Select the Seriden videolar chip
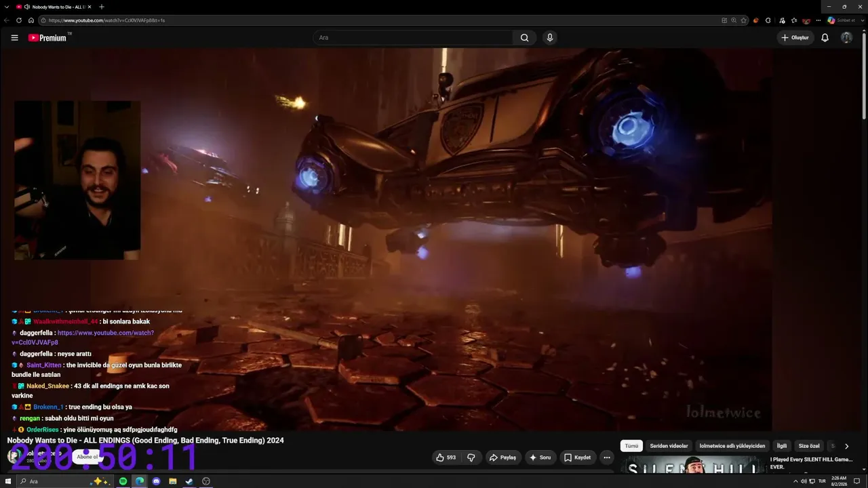This screenshot has height=488, width=868. click(669, 446)
